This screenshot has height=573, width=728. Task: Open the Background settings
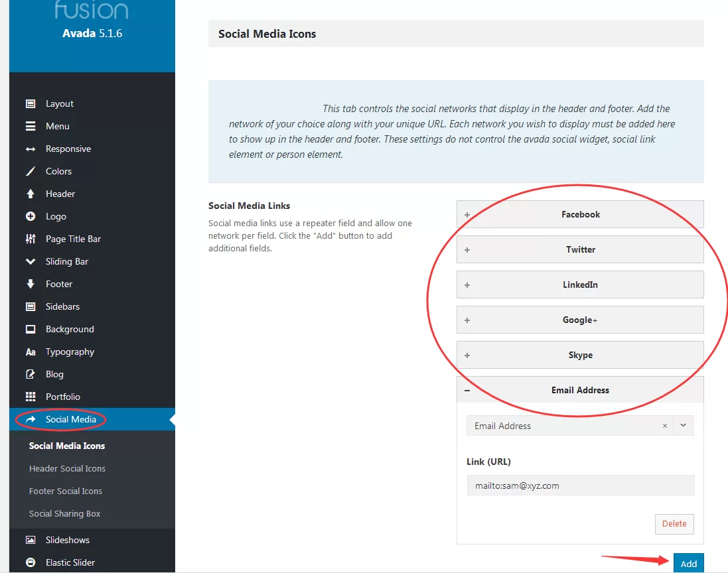tap(92, 330)
